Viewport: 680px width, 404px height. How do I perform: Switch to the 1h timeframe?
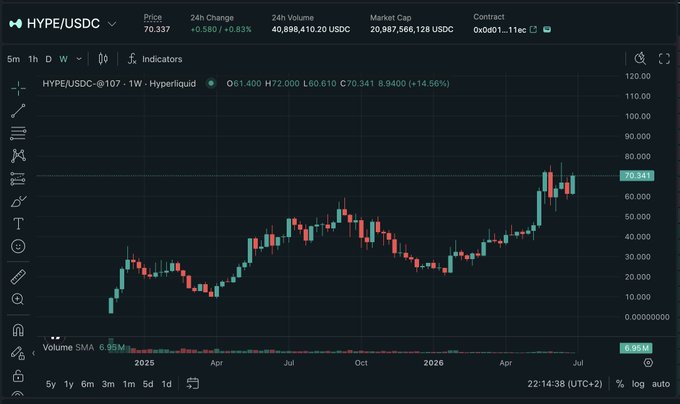click(x=33, y=59)
